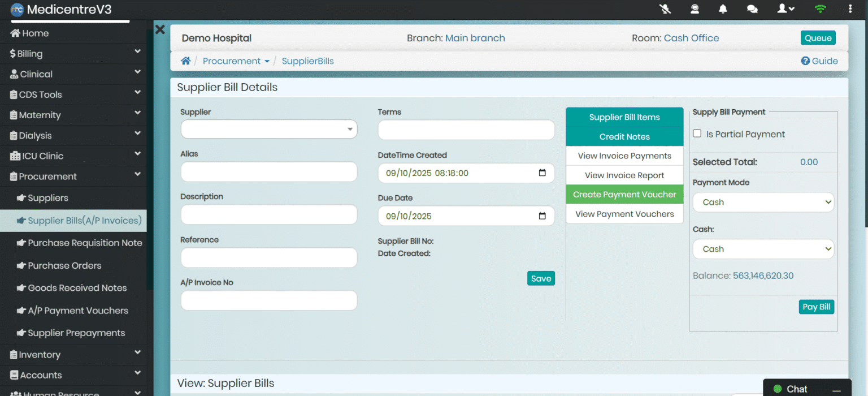Open the three-dot vertical menu
The width and height of the screenshot is (868, 396).
point(850,8)
